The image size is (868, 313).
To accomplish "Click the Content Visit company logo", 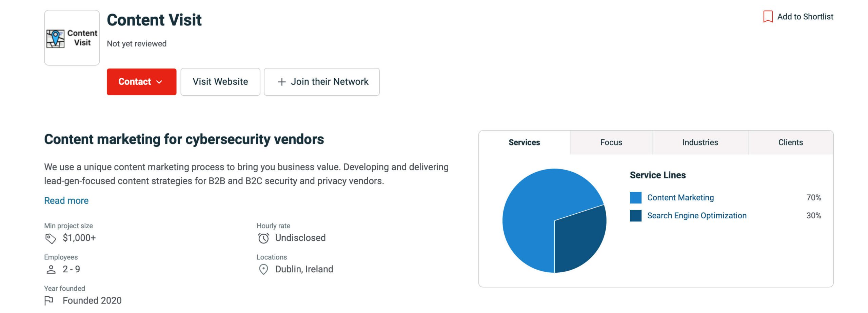I will 72,38.
